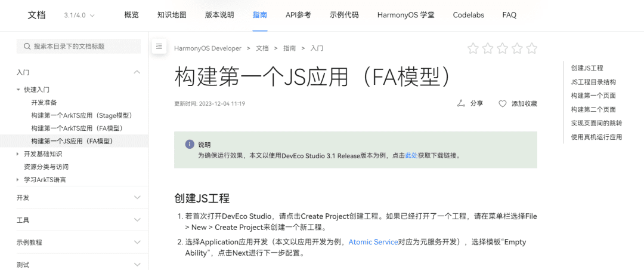Rate the document with first star

tap(473, 48)
